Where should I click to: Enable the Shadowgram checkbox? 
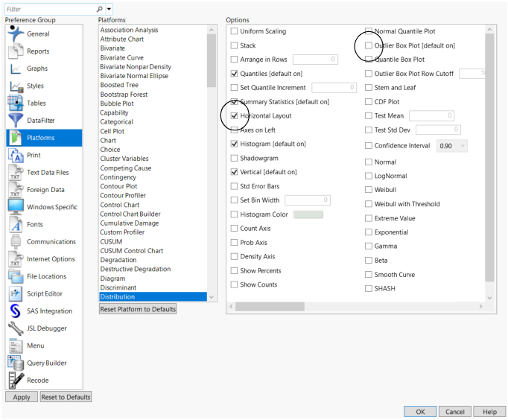point(234,158)
